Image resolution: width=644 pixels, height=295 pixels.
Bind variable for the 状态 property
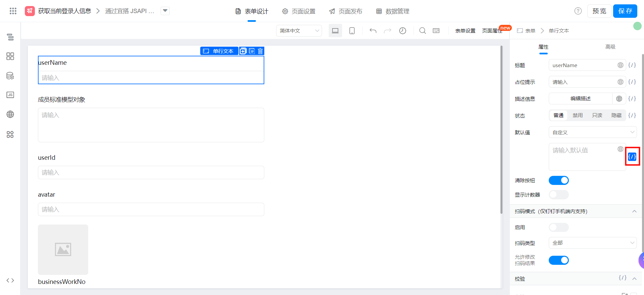tap(632, 115)
